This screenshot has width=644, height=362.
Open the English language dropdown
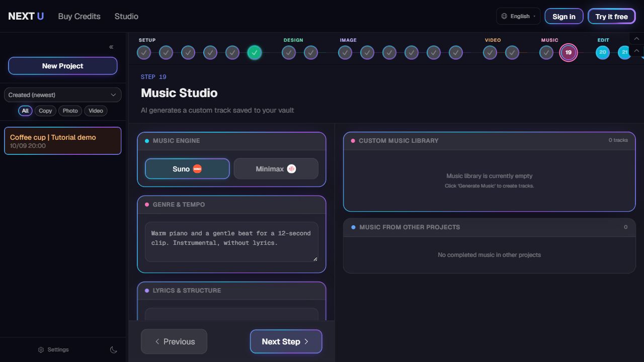coord(518,16)
